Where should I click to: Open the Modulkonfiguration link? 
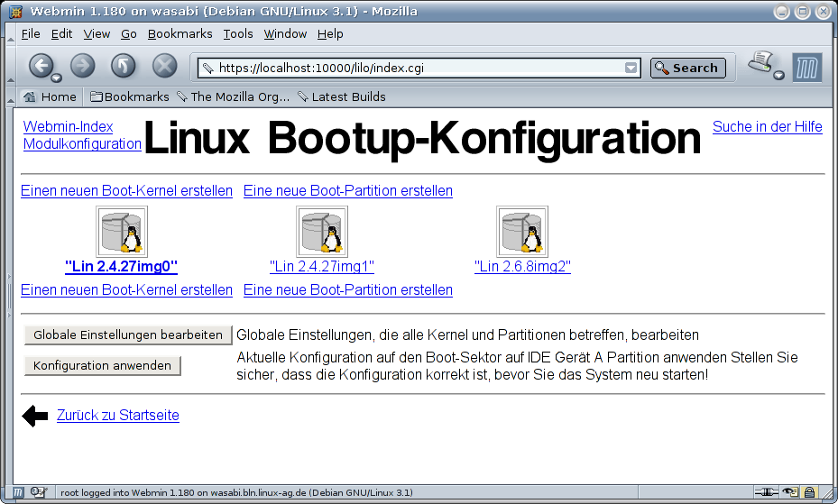pyautogui.click(x=82, y=143)
